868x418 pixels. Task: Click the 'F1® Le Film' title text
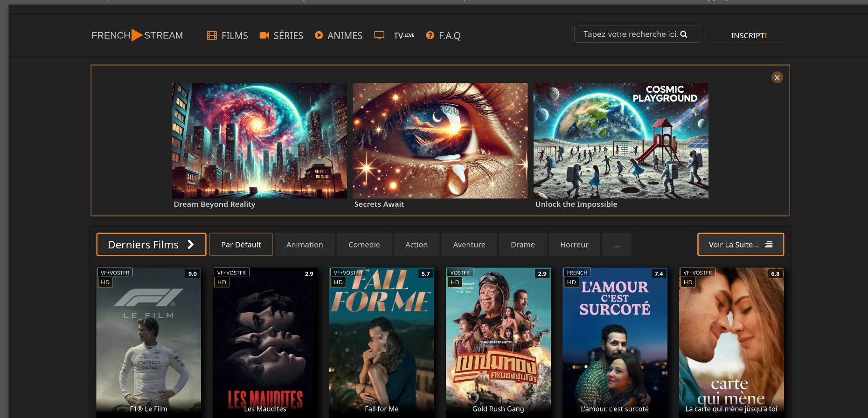pyautogui.click(x=148, y=409)
